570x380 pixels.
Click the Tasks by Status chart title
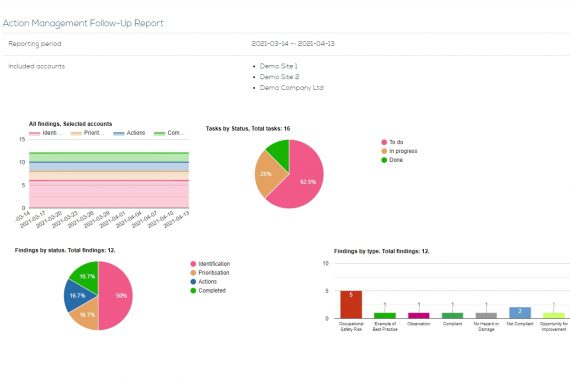pos(248,129)
